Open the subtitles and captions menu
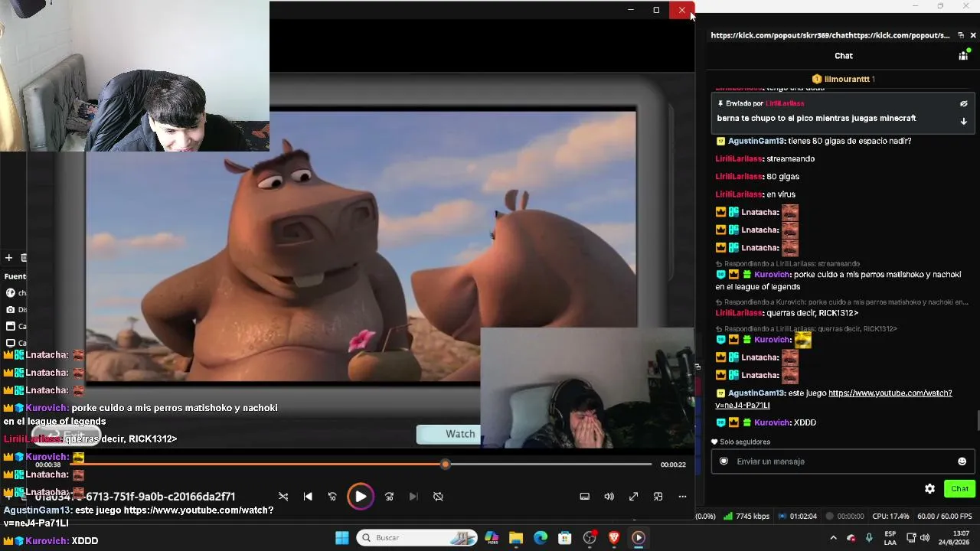Screen dimensions: 980x551 [x=585, y=497]
